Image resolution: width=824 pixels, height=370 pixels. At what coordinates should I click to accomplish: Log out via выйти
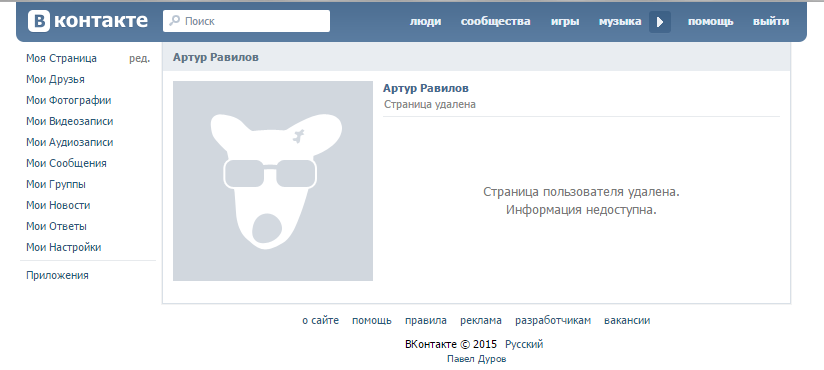[x=771, y=22]
